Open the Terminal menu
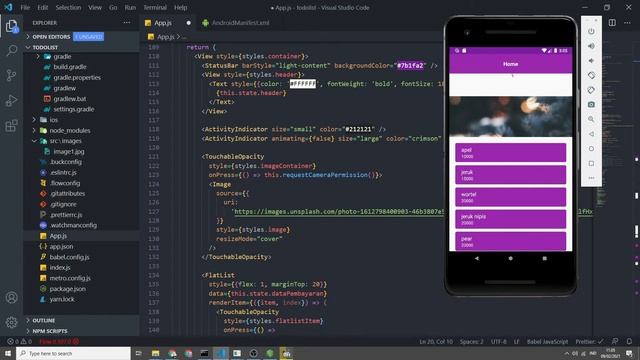This screenshot has height=360, width=640. tap(155, 7)
